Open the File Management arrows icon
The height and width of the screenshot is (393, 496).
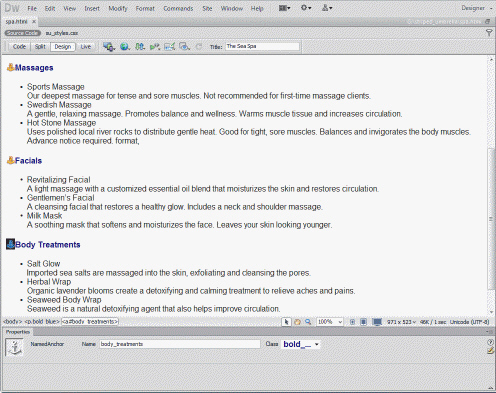pyautogui.click(x=140, y=47)
